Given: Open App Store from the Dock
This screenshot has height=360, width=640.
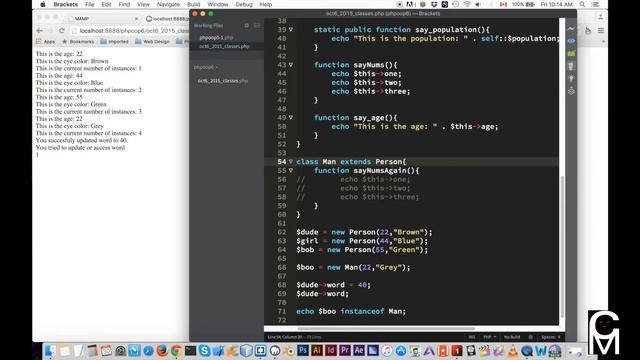Looking at the screenshot, I should [401, 351].
